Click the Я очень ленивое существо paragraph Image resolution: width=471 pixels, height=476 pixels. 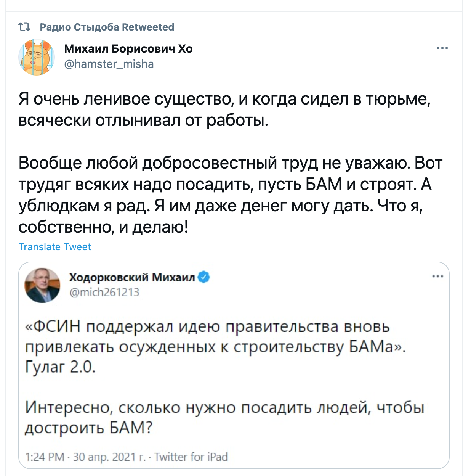click(225, 109)
